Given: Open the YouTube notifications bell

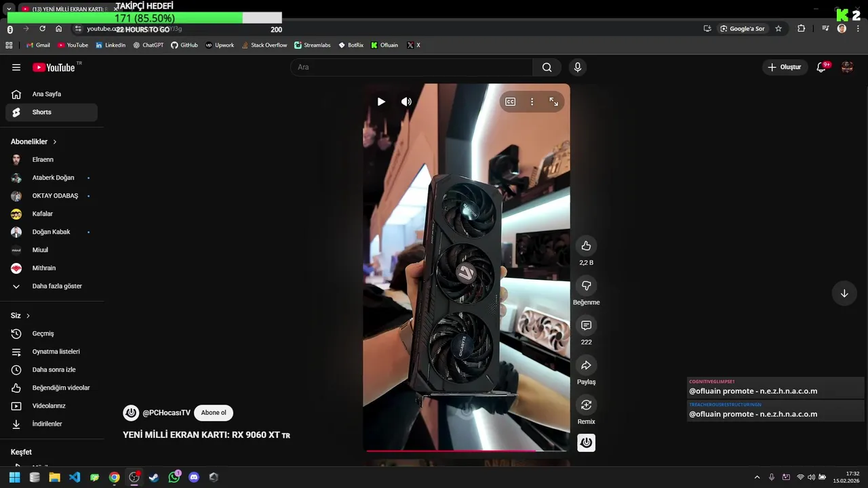Looking at the screenshot, I should pyautogui.click(x=822, y=67).
